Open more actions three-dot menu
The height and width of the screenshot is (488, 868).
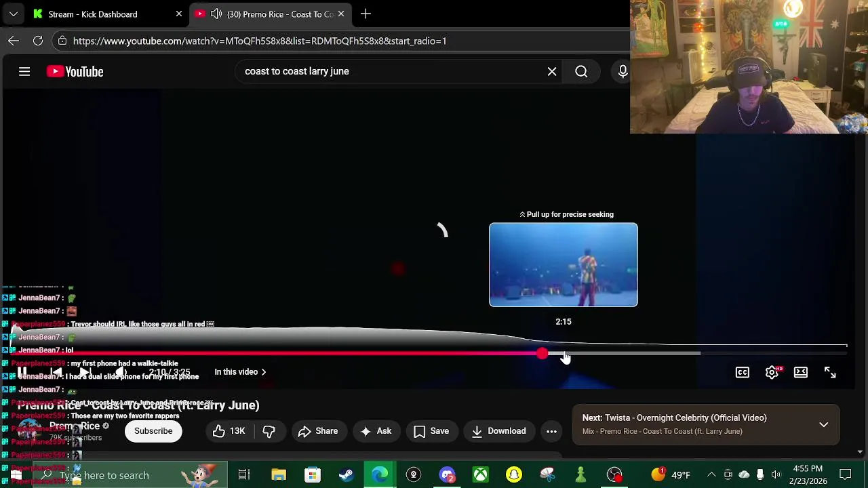(551, 431)
